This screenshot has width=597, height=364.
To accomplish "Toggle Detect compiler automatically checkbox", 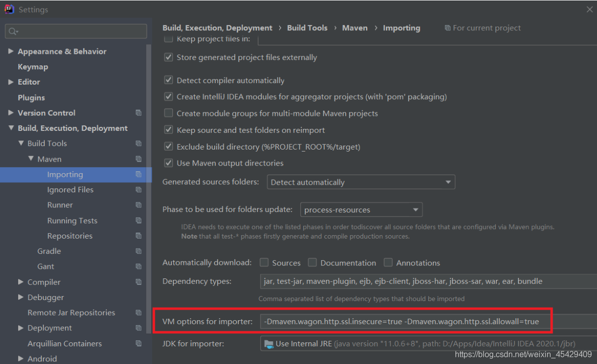I will pos(168,80).
